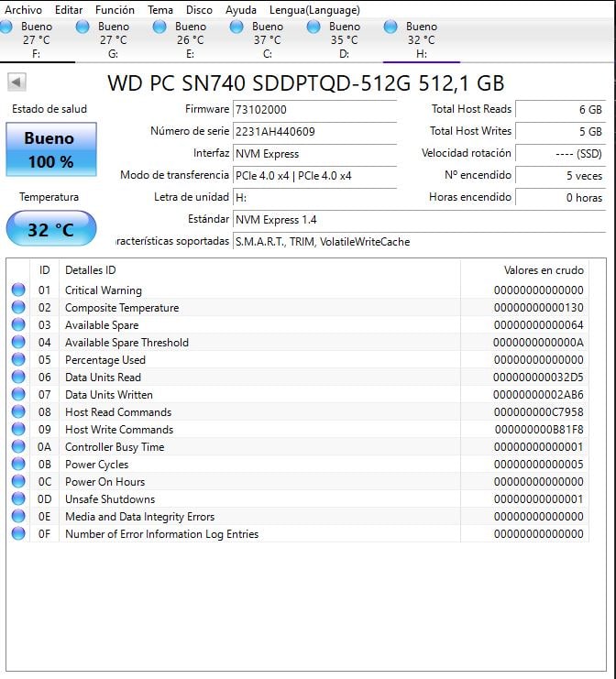
Task: Click raw value 00000000032D5
Action: (538, 378)
